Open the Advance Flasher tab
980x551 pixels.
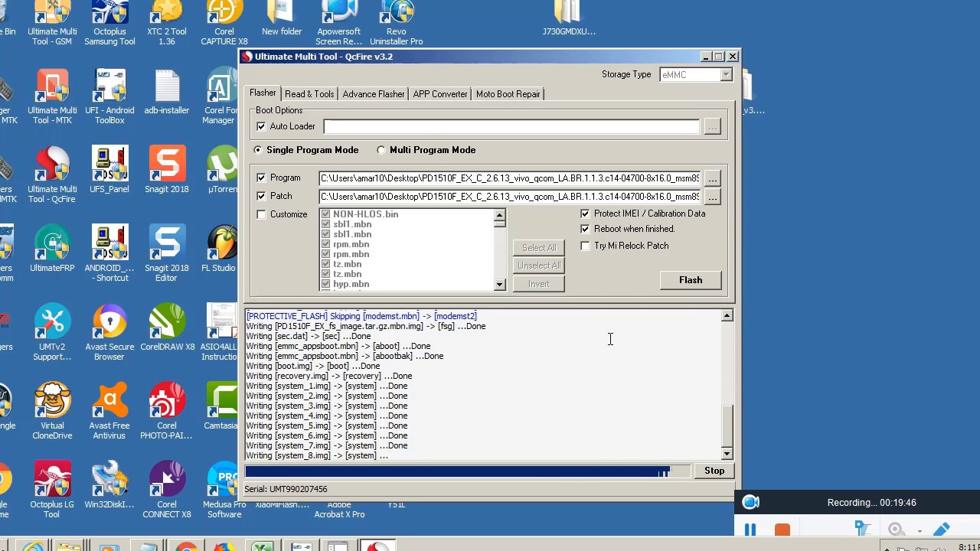point(374,94)
